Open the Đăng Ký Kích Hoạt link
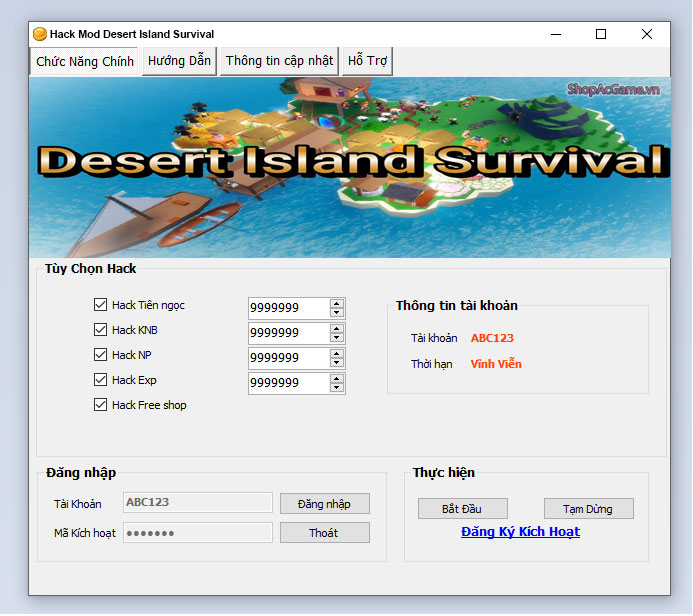The image size is (693, 616). (x=520, y=532)
